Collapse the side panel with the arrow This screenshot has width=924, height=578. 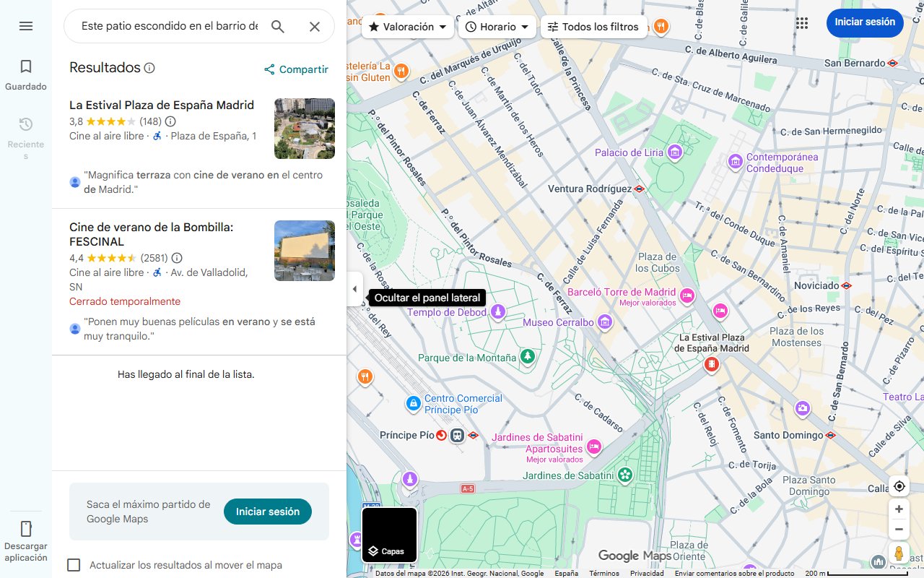click(354, 288)
